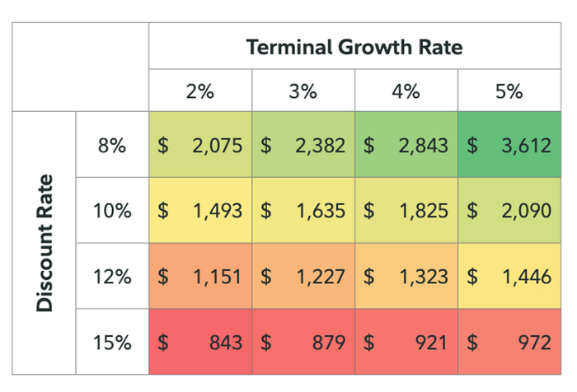This screenshot has width=577, height=392.
Task: Click the 8% discount rate row header
Action: [x=111, y=146]
